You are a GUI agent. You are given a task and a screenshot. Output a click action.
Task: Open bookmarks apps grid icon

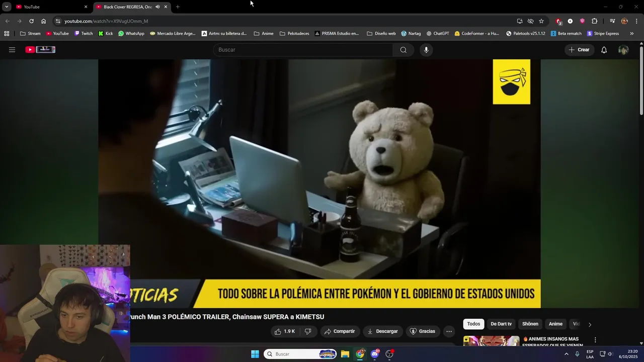pos(7,34)
